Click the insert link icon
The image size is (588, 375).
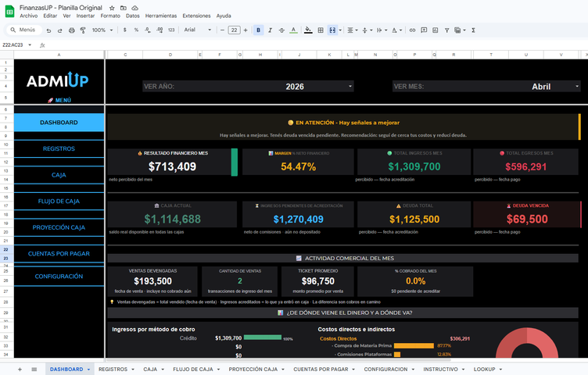click(x=411, y=30)
